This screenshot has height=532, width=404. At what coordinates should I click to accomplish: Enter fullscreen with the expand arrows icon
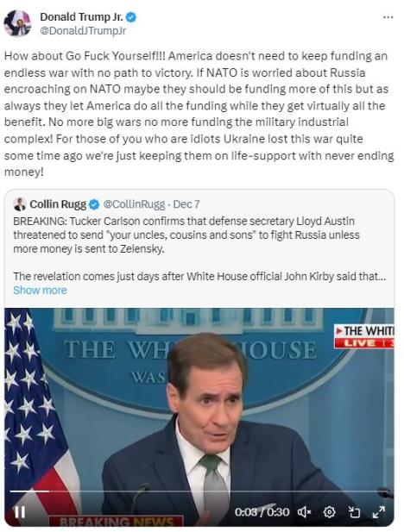pos(378,511)
